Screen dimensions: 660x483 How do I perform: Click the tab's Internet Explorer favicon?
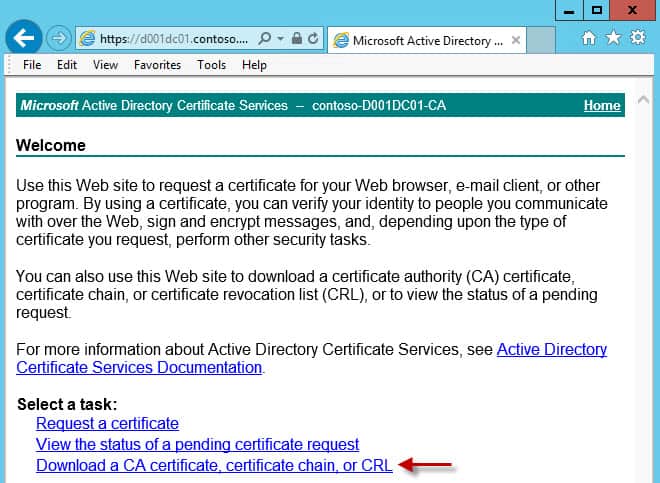[341, 40]
